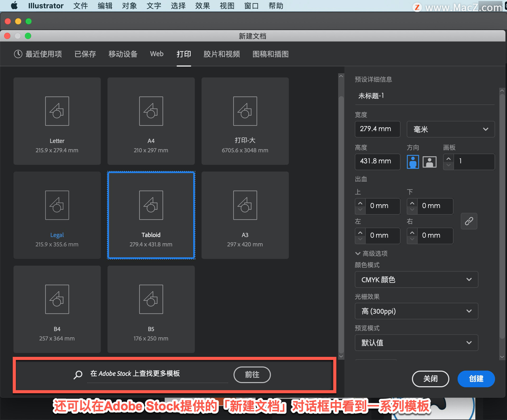Screen dimensions: 507x420
Task: Open the 毫米 units dropdown
Action: tap(450, 129)
